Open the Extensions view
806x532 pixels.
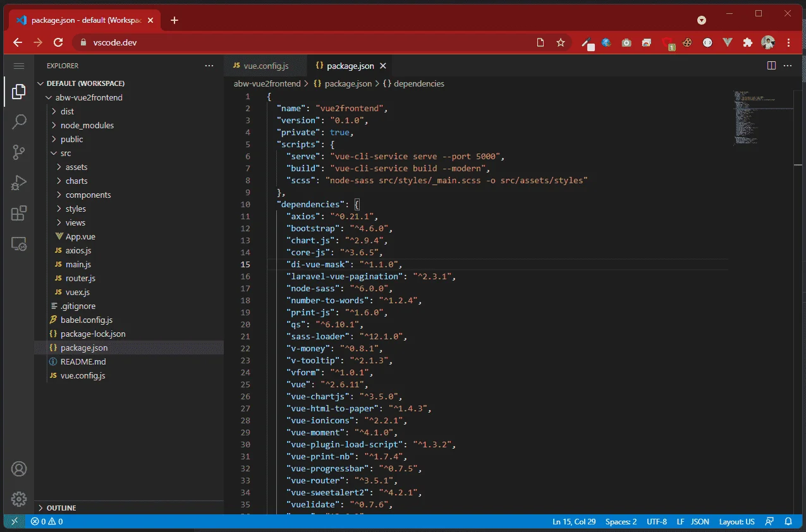(18, 213)
